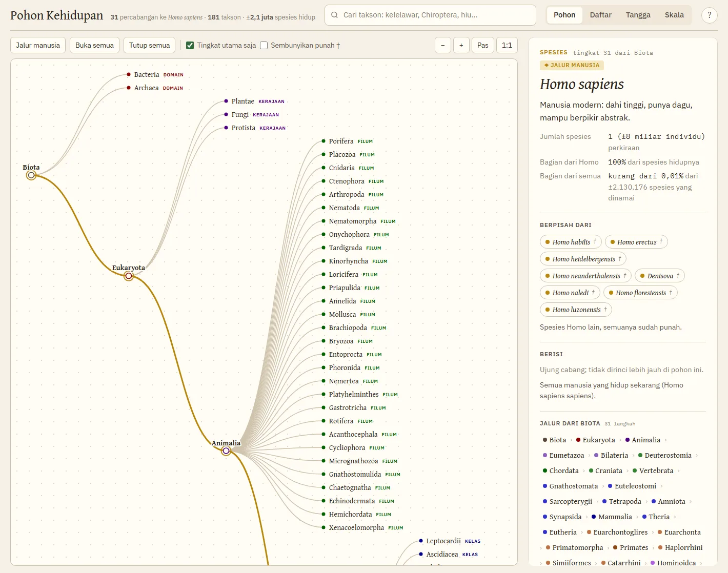The image size is (728, 573).
Task: Click the Biota root node circle
Action: 31,175
